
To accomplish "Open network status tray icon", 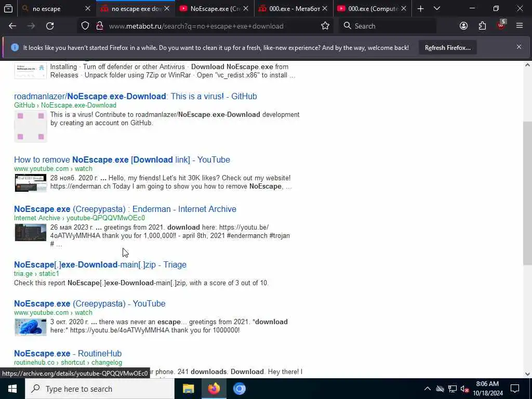I will tap(453, 389).
